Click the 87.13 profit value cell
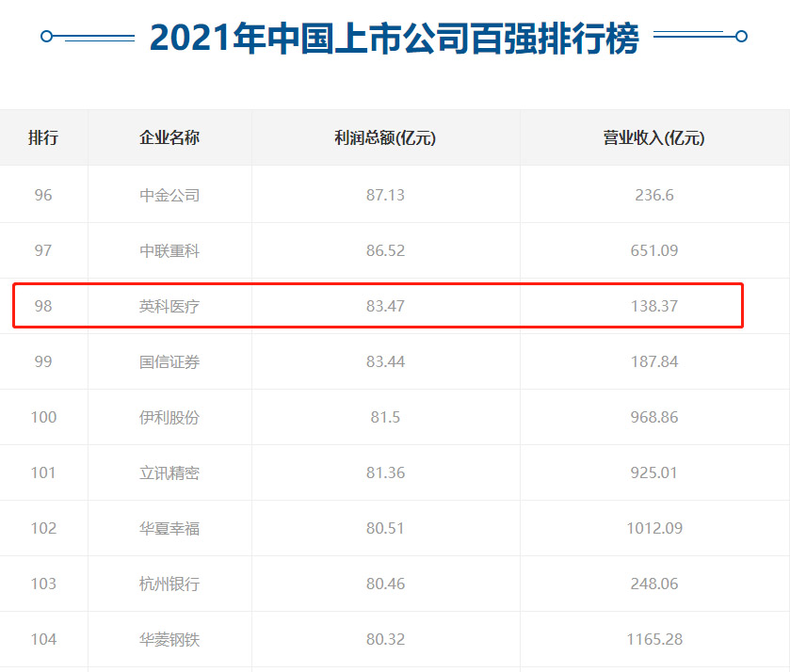The height and width of the screenshot is (672, 790). click(x=385, y=195)
